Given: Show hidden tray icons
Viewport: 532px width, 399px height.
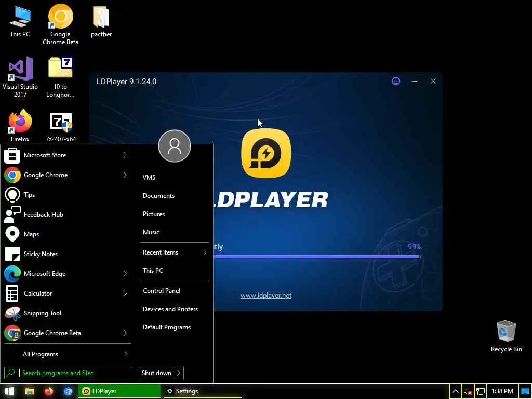Looking at the screenshot, I should (x=455, y=392).
